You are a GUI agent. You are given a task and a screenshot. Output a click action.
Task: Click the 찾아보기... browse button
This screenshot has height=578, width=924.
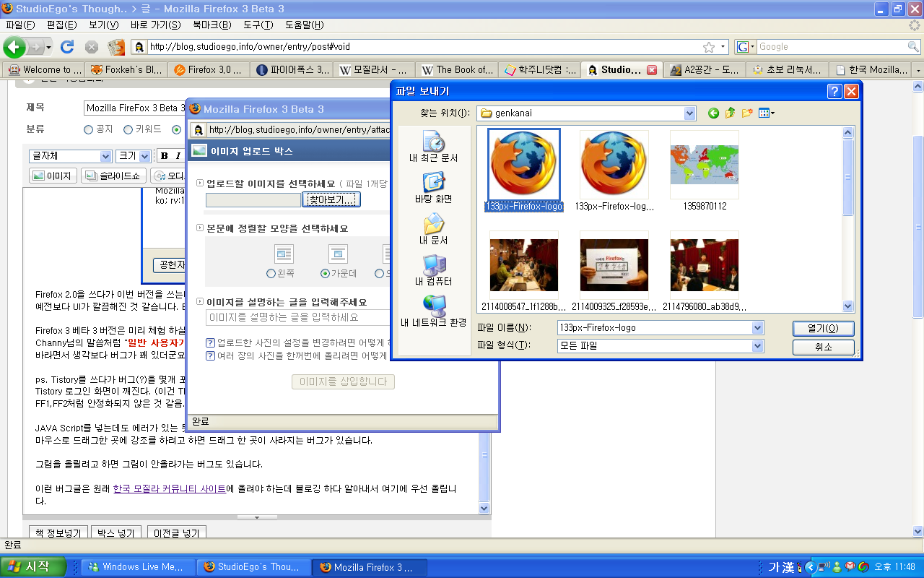point(331,199)
